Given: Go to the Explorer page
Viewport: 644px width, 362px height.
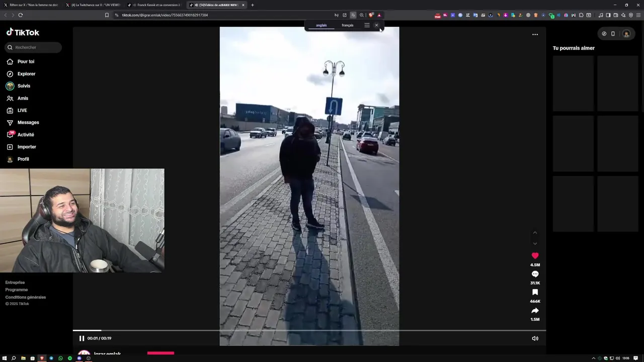Looking at the screenshot, I should pyautogui.click(x=21, y=74).
